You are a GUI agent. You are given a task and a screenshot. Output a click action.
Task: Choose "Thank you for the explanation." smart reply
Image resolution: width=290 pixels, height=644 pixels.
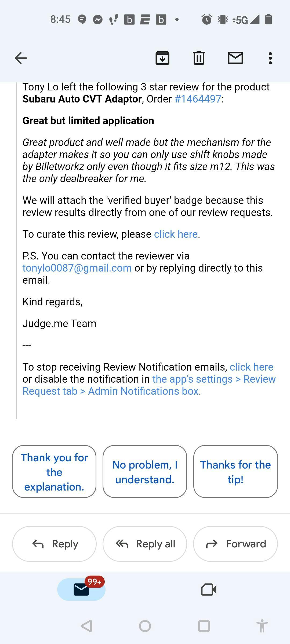point(54,472)
